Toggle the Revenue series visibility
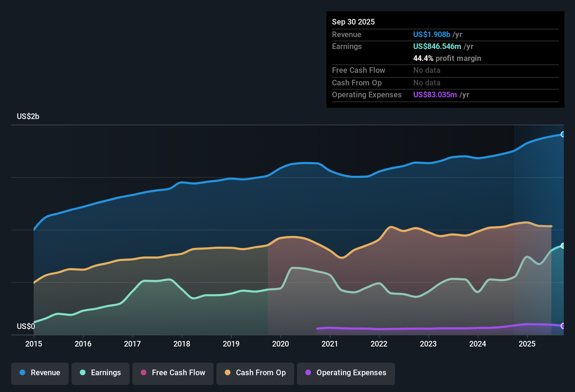Viewport: 575px width, 392px height. (40, 373)
